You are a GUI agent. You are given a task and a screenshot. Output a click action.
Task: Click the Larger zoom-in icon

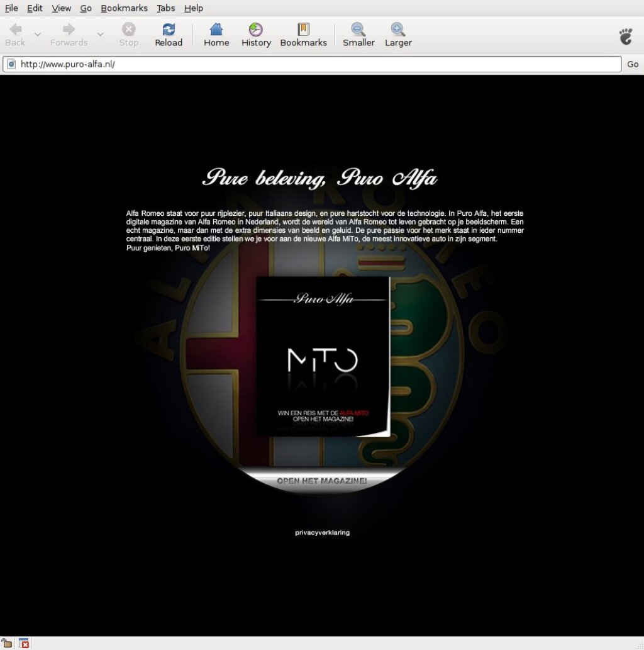[x=398, y=30]
